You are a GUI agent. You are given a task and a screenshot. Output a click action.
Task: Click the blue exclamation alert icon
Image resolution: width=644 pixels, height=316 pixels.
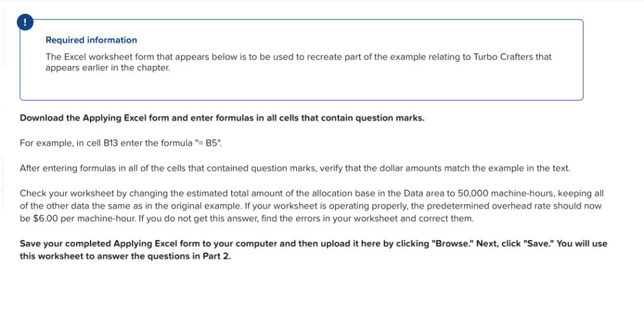24,21
